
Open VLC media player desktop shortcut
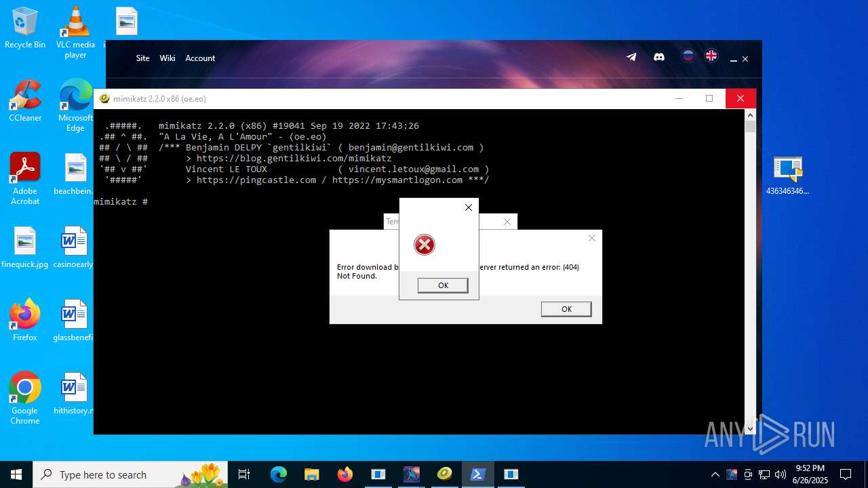[75, 32]
